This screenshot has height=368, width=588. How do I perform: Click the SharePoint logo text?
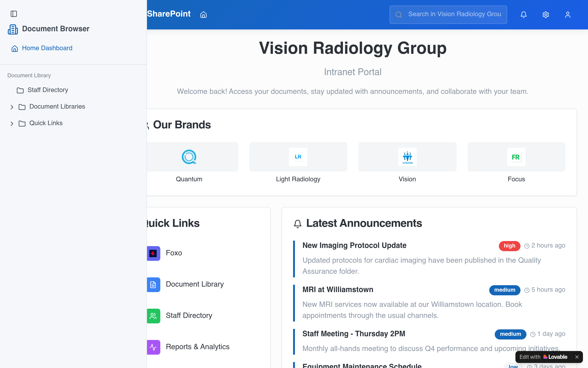point(169,14)
